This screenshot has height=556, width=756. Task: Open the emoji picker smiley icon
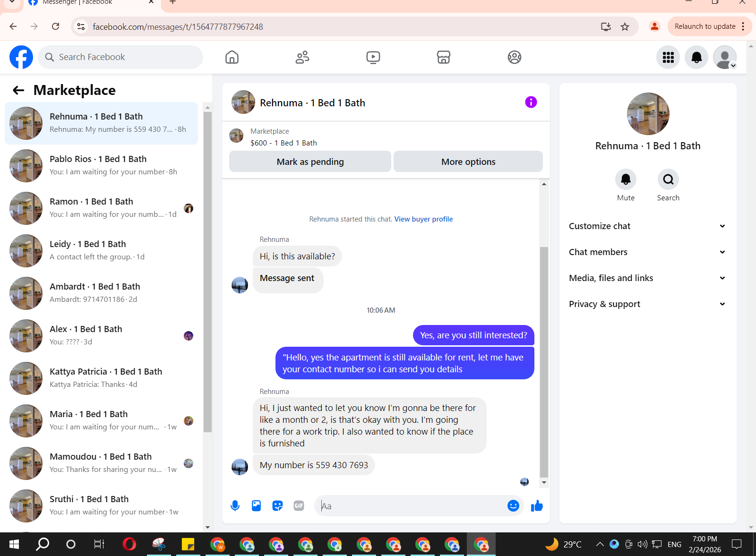coord(513,506)
